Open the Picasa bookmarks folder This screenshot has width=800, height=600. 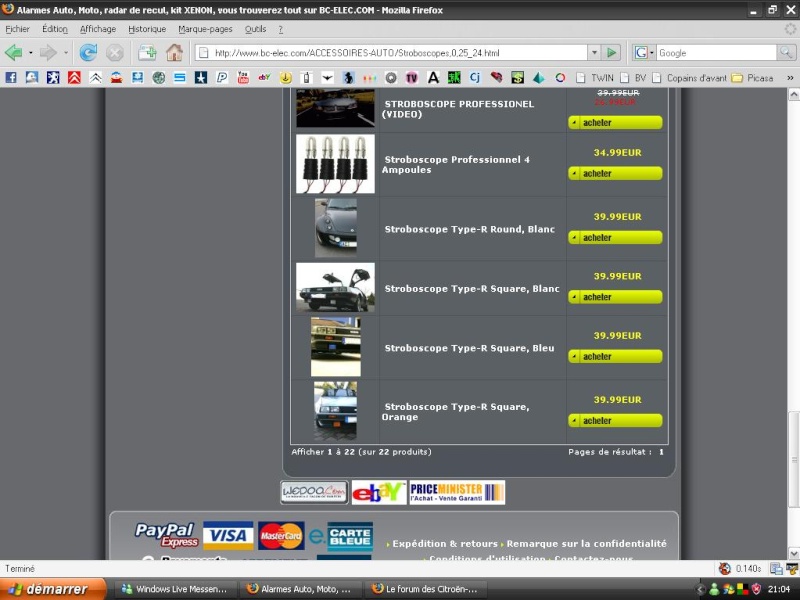point(753,78)
